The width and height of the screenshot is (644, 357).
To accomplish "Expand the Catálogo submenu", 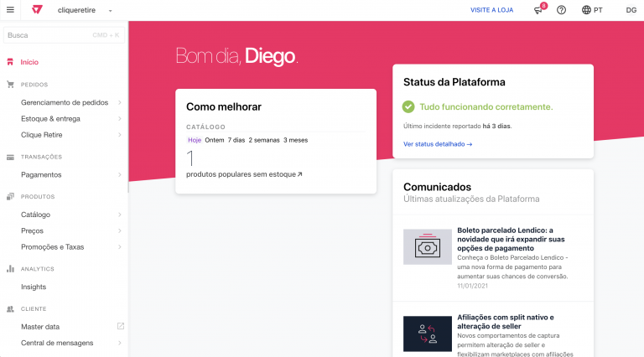I will 120,215.
